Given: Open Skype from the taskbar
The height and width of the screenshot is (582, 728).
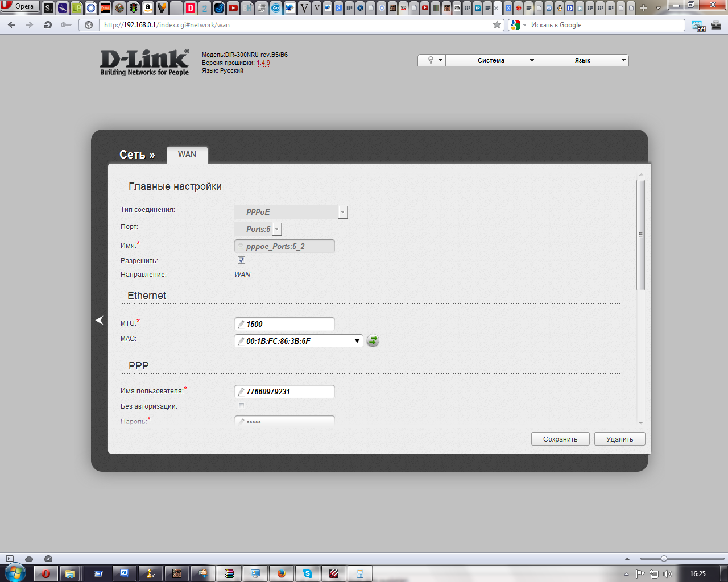Looking at the screenshot, I should coord(308,573).
